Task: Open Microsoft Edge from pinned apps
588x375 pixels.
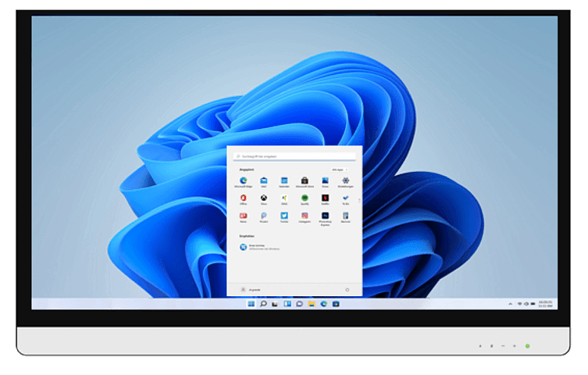Action: point(244,182)
